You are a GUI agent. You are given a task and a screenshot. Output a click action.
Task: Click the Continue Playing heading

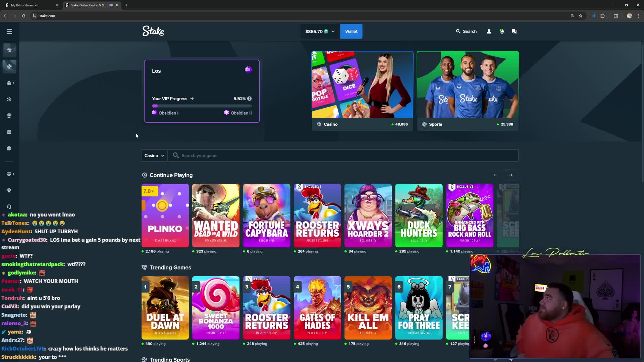(x=171, y=175)
